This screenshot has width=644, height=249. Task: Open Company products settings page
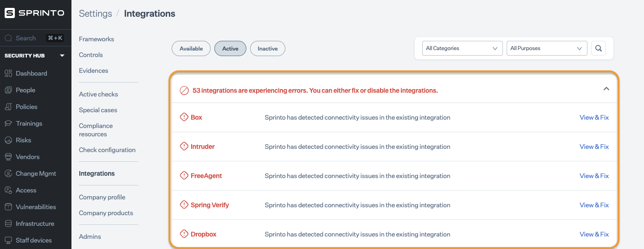[x=106, y=213]
